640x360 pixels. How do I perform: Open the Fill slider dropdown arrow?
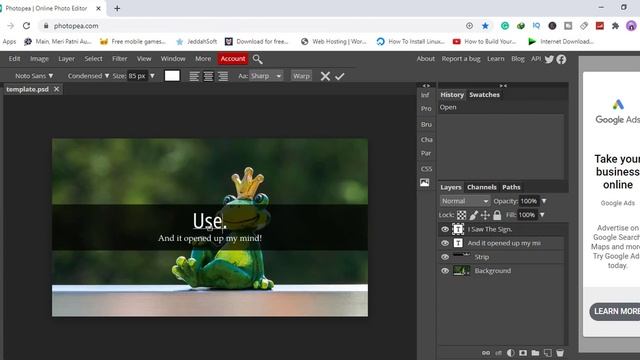point(542,215)
